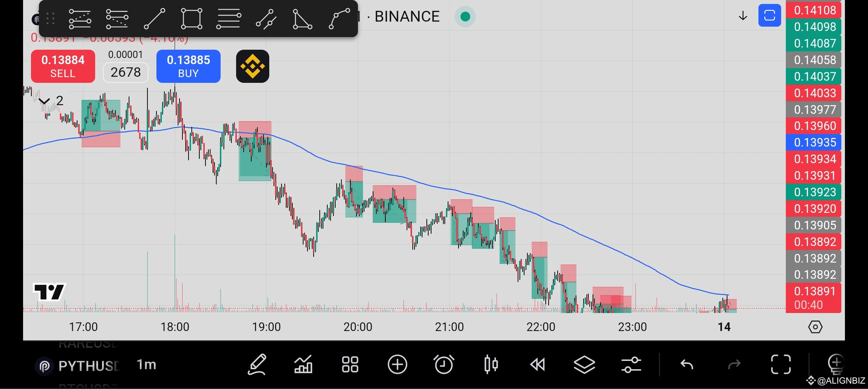The width and height of the screenshot is (868, 389).
Task: Click the 0.14098 green price label
Action: pos(814,27)
